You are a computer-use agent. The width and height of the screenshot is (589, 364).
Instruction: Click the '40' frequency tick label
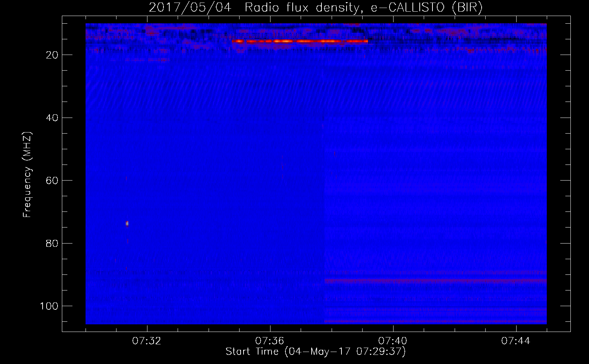(x=52, y=118)
